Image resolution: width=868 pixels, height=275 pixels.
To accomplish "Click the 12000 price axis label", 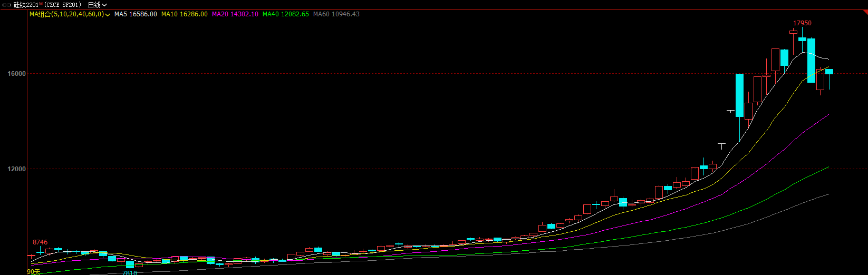I will pos(16,169).
